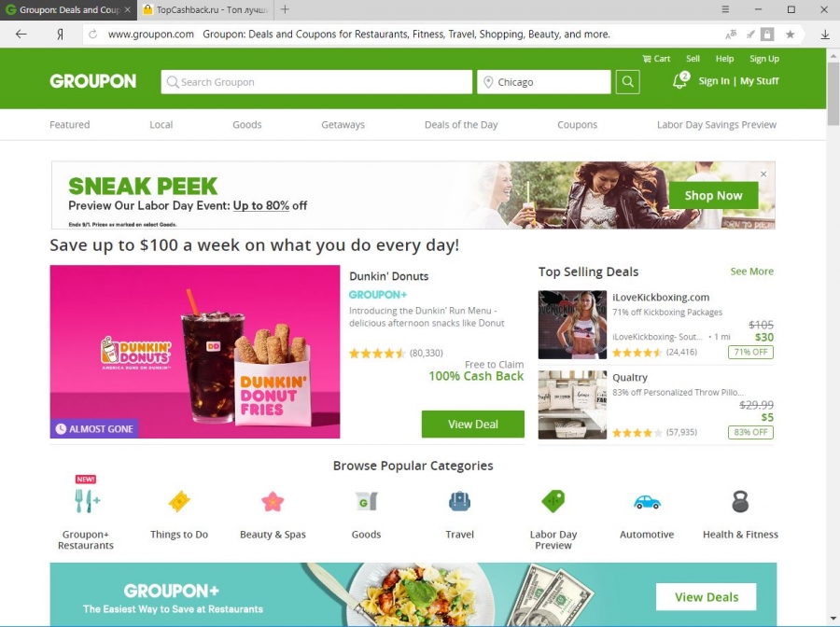This screenshot has height=627, width=840.
Task: Bookmark page with the star icon
Action: point(791,35)
